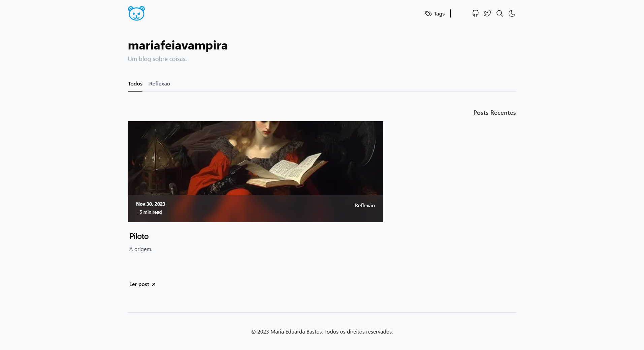Click the Reflexão category label on the card

point(364,205)
